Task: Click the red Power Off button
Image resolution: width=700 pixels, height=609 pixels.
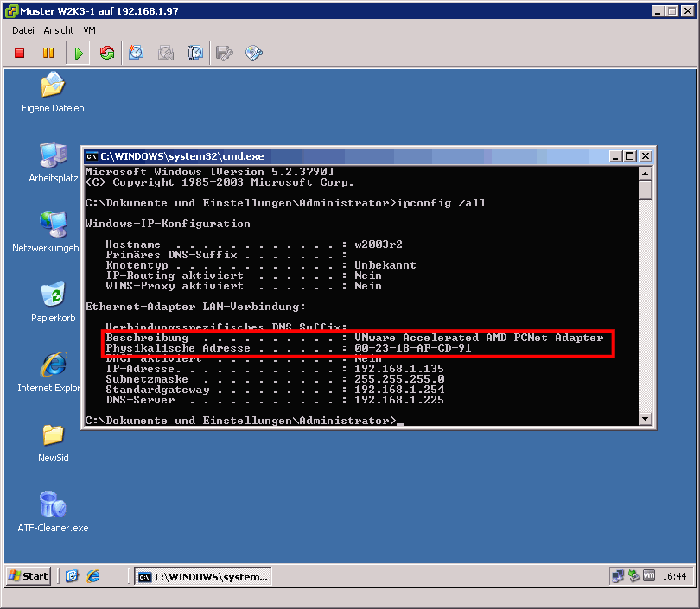Action: click(20, 54)
